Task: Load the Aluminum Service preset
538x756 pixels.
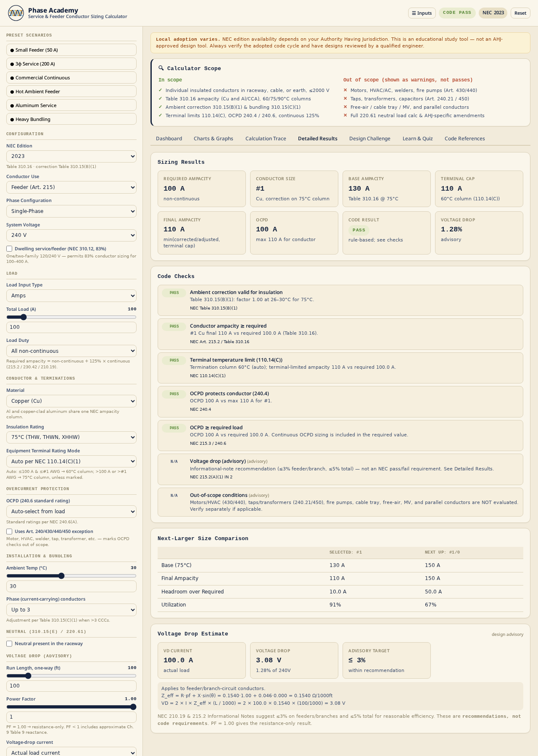Action: tap(71, 105)
